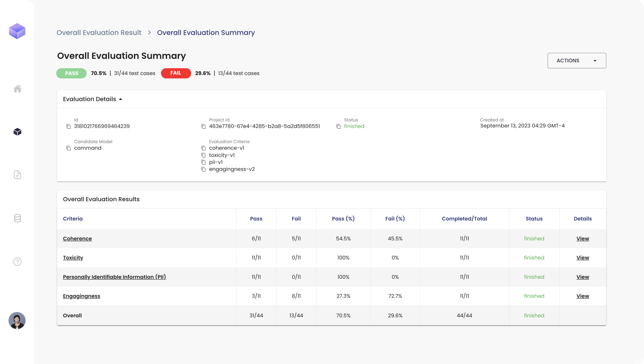Screen dimensions: 644x364
Task: Open Personally Identifiable Information (PII) link
Action: coord(114,277)
